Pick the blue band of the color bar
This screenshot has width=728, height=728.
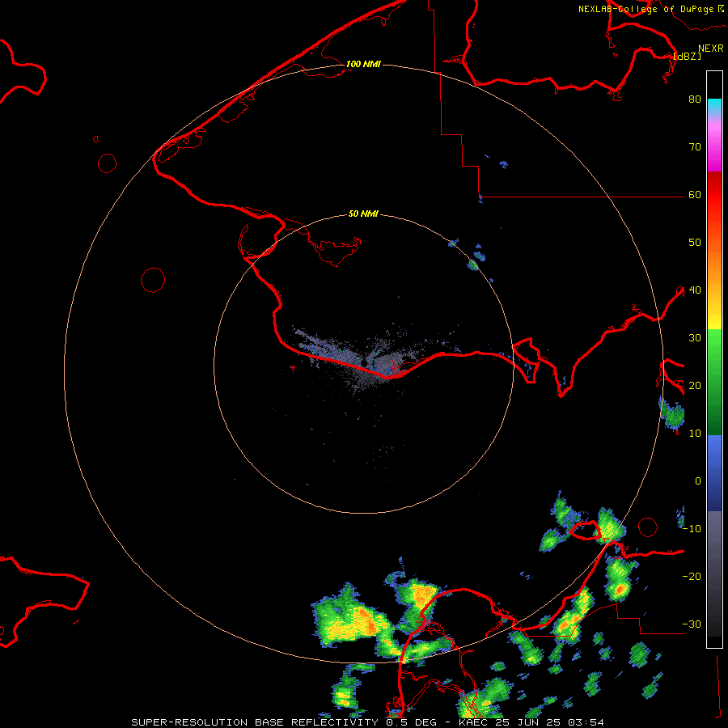714,472
